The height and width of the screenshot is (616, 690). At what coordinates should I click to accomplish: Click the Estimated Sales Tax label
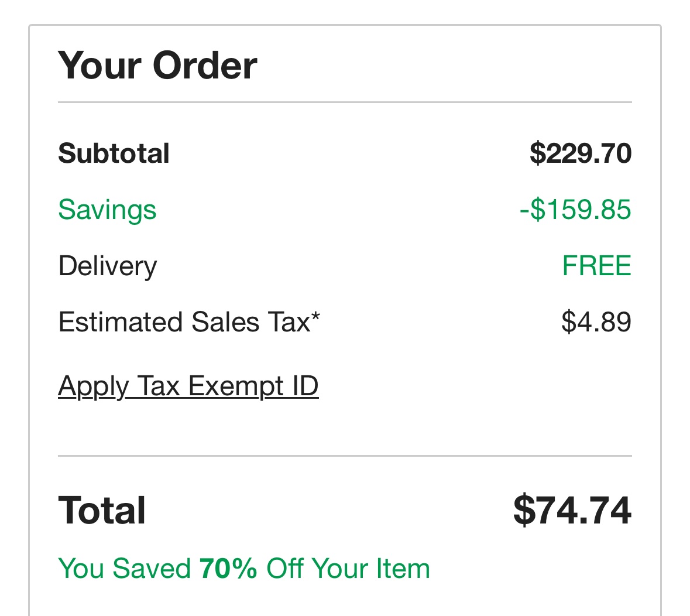[x=184, y=322]
